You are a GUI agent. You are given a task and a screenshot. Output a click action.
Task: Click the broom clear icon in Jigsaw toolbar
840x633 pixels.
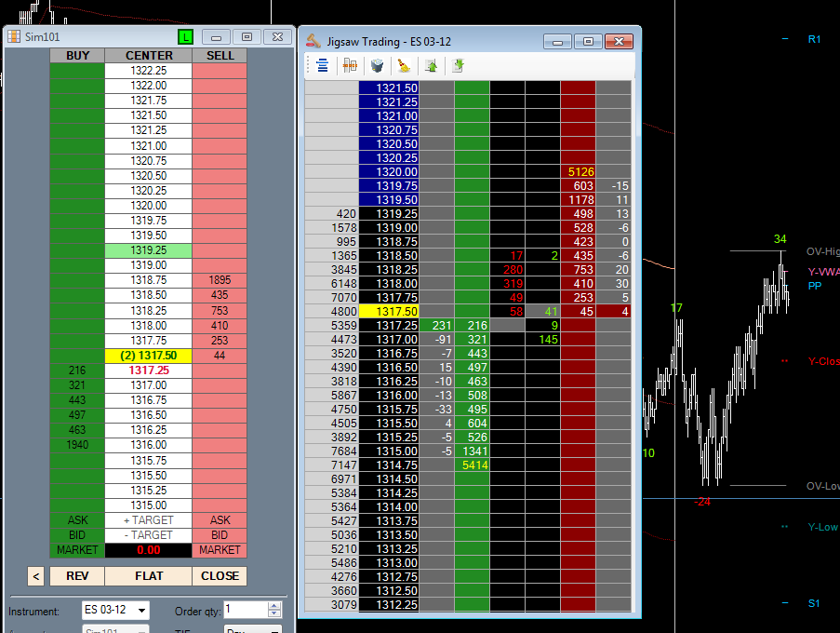click(x=404, y=66)
